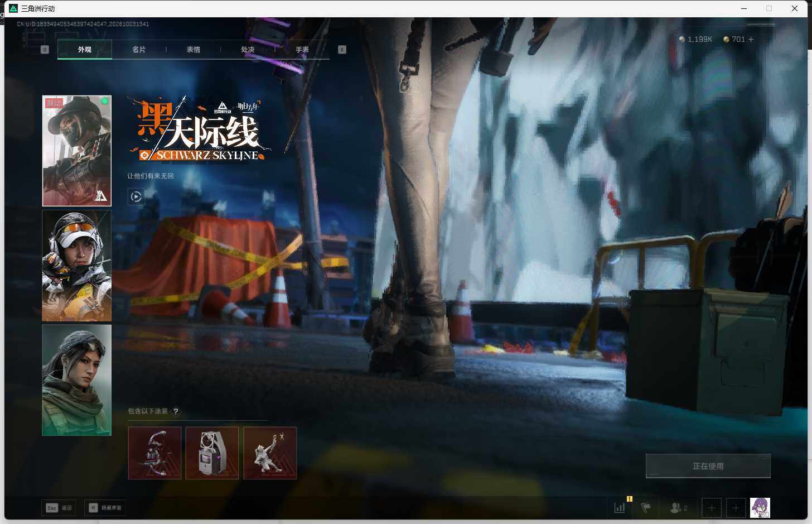Click the previous-tab key icon left of 外观
The height and width of the screenshot is (524, 812).
[x=45, y=50]
